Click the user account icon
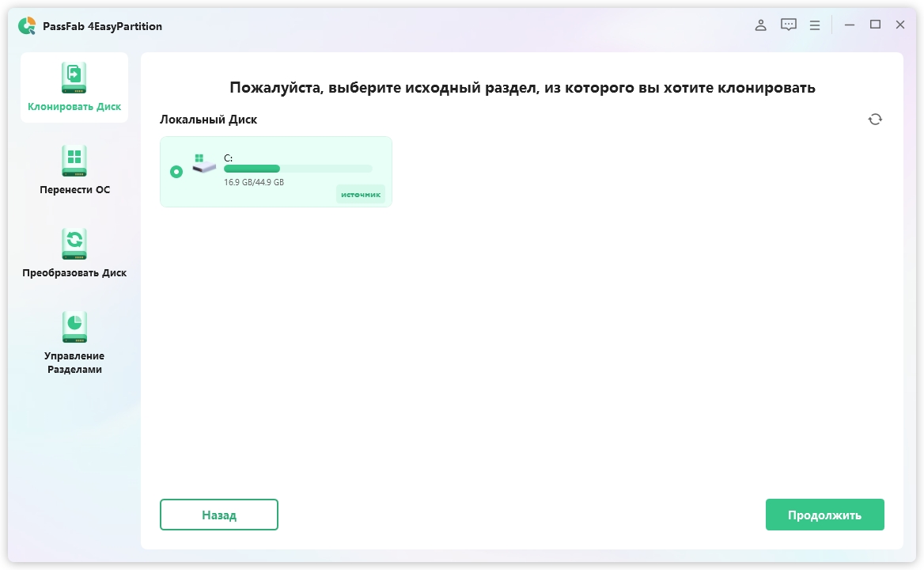Image resolution: width=924 pixels, height=570 pixels. [x=761, y=25]
